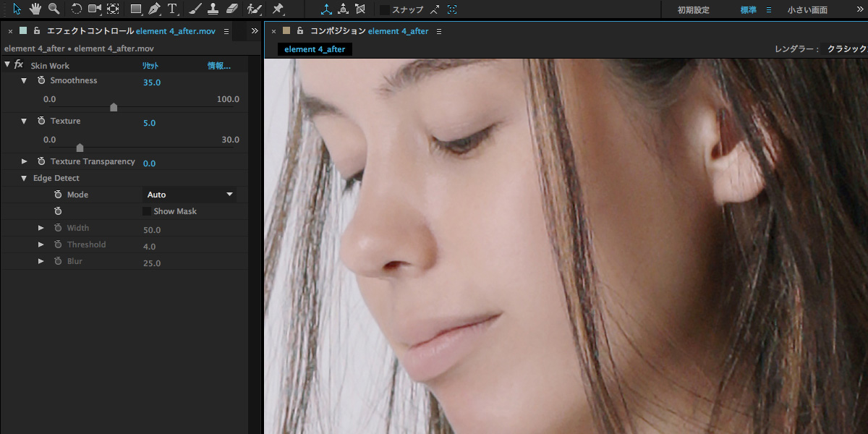
Task: Enable the Show Mask checkbox
Action: (147, 211)
